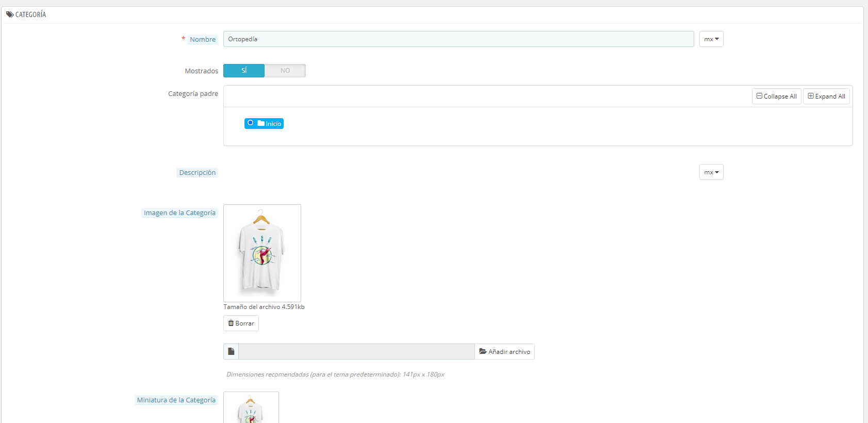Switch Mostrados toggle to NO
868x423 pixels.
coord(285,71)
